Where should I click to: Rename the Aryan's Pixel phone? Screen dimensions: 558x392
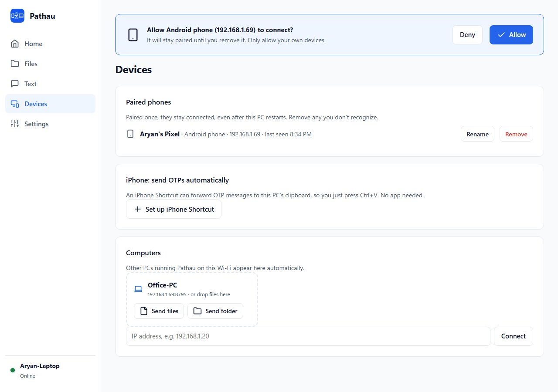click(x=477, y=134)
